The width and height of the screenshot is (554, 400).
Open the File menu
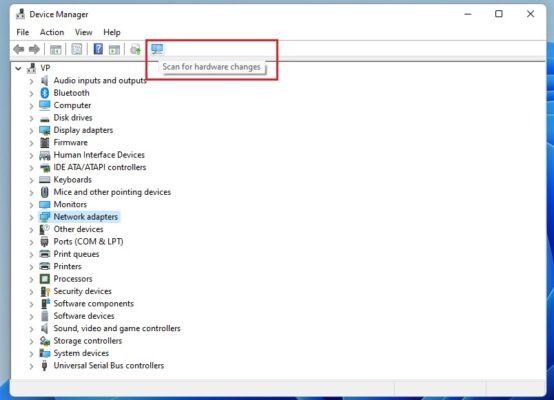23,32
